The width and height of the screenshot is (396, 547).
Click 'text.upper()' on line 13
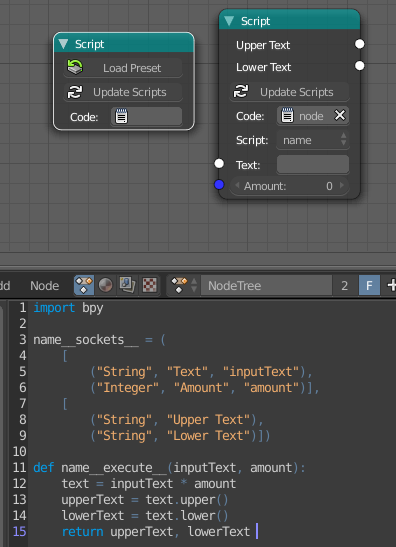coord(187,500)
